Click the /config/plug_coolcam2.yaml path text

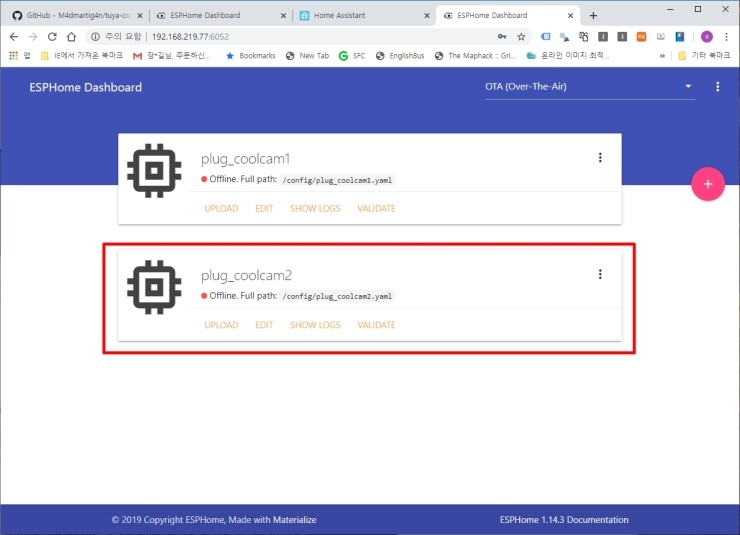click(337, 296)
